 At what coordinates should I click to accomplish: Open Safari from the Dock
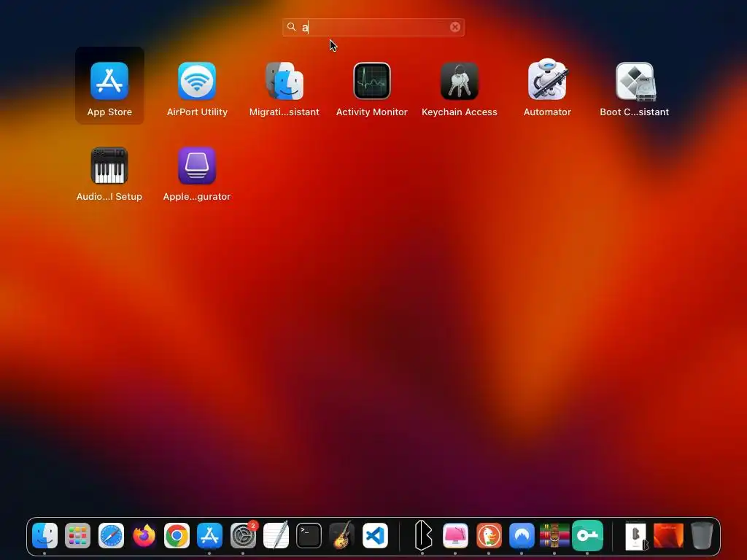111,536
